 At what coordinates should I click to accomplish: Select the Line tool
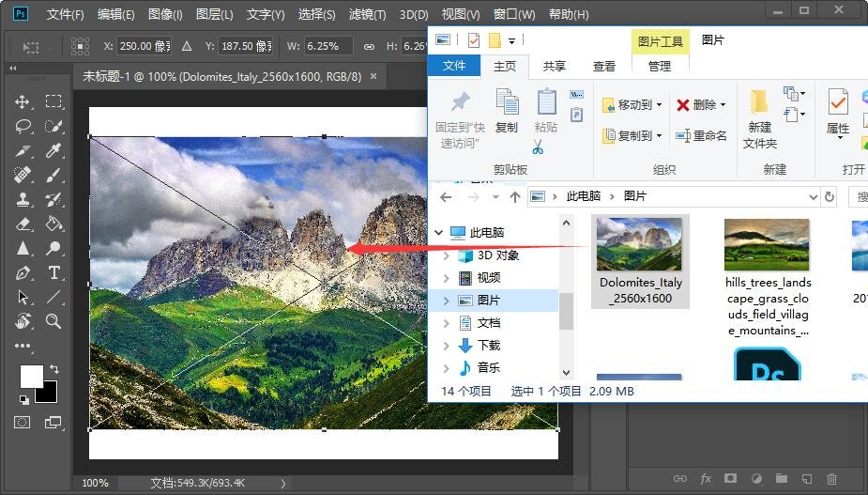pos(53,297)
